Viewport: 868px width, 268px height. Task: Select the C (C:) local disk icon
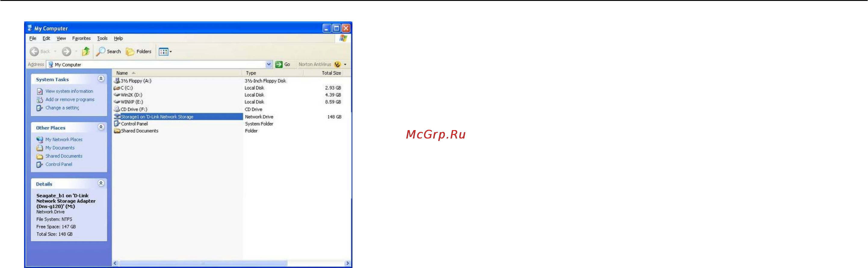(117, 88)
